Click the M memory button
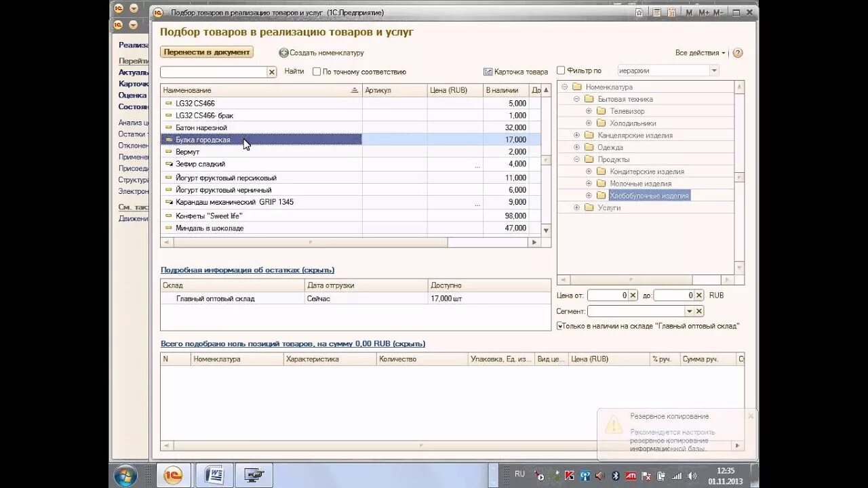Image resolution: width=868 pixels, height=488 pixels. click(x=690, y=12)
